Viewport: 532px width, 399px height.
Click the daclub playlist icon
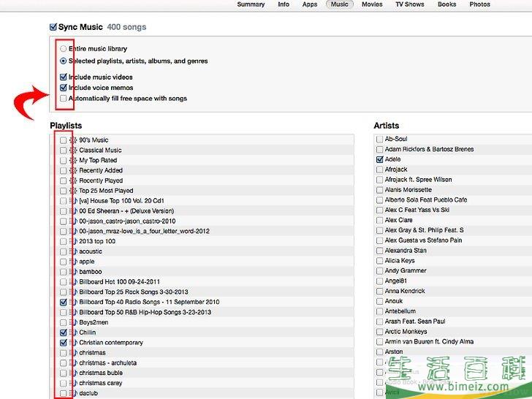click(73, 393)
